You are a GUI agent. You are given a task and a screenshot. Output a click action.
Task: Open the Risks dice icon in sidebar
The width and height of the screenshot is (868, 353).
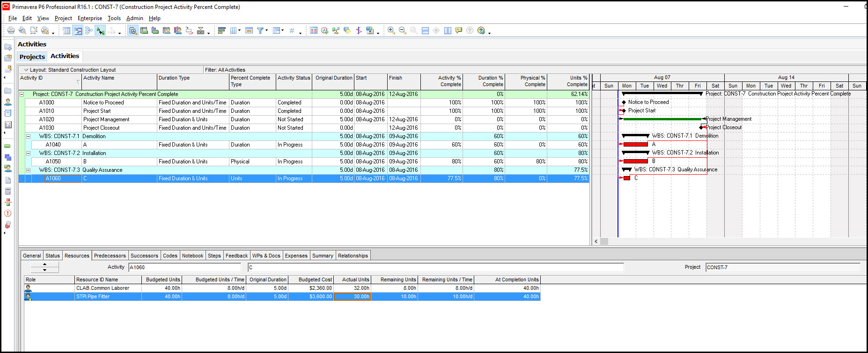[8, 225]
